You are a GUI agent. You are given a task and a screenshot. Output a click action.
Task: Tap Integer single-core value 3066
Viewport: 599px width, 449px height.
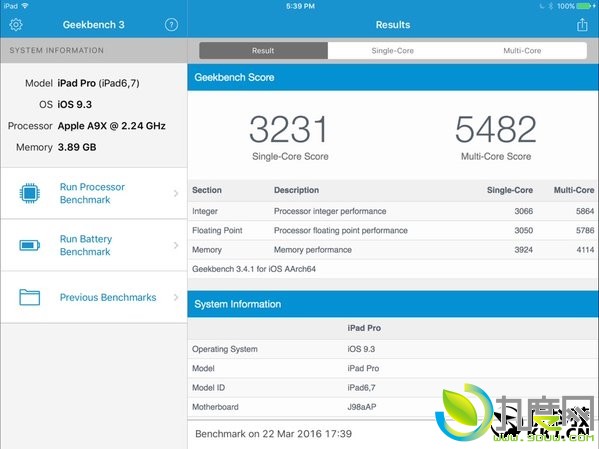[x=523, y=211]
